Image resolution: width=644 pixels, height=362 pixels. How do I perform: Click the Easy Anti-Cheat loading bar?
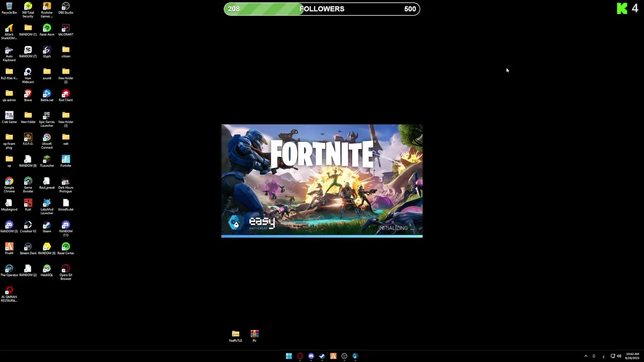tap(322, 236)
